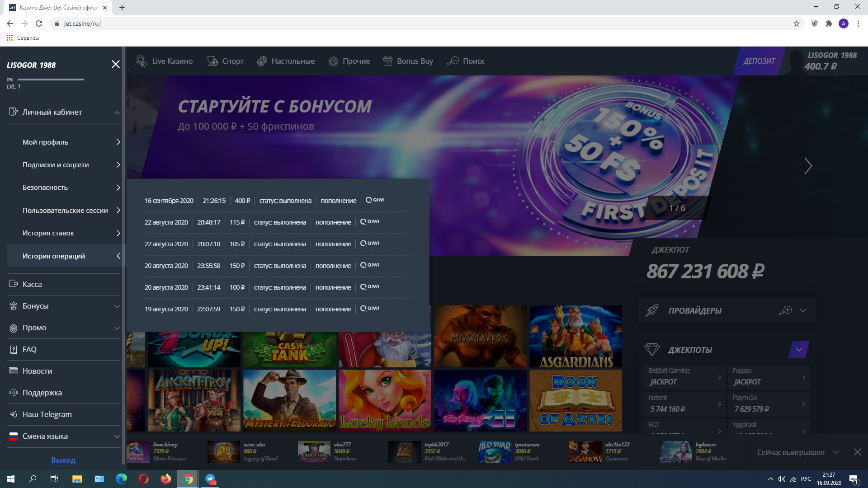
Task: Click the providers search magnifier icon
Action: click(x=785, y=310)
